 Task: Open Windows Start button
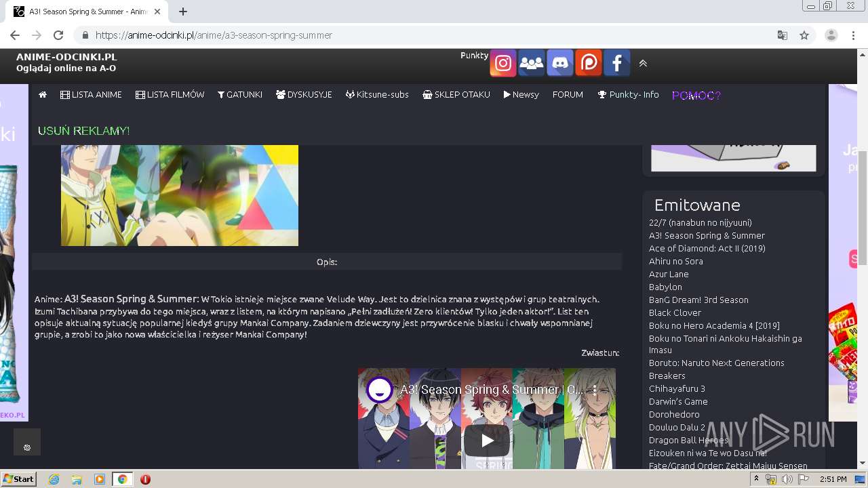[19, 479]
